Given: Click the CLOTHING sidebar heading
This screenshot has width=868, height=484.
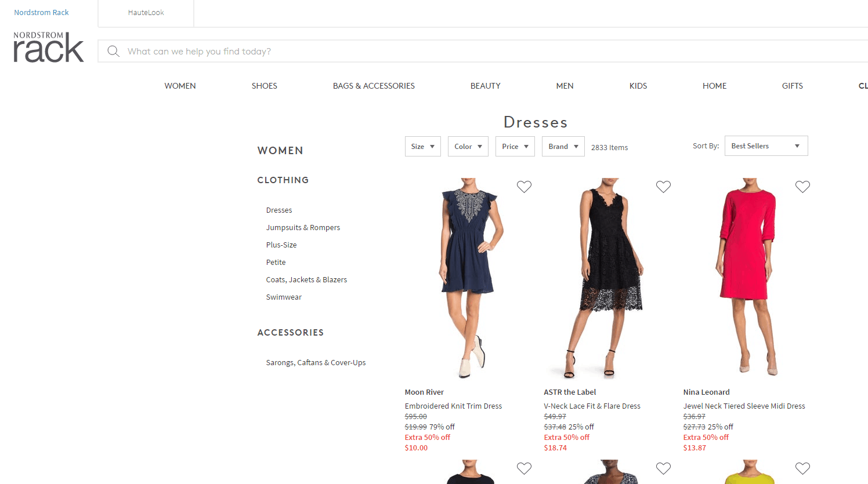Looking at the screenshot, I should (x=283, y=180).
